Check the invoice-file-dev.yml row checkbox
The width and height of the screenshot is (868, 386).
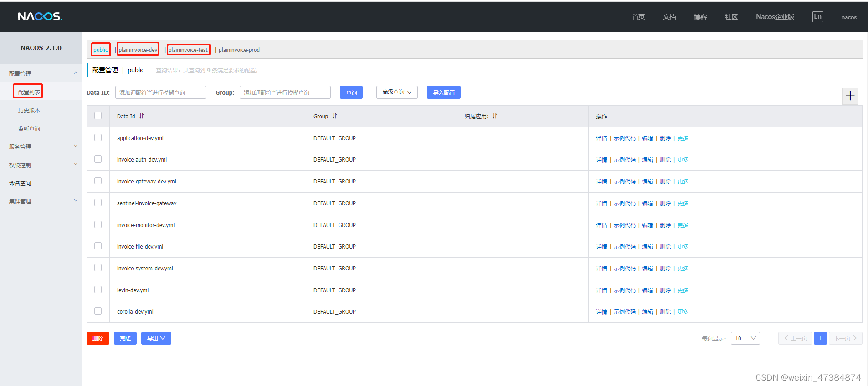(98, 246)
